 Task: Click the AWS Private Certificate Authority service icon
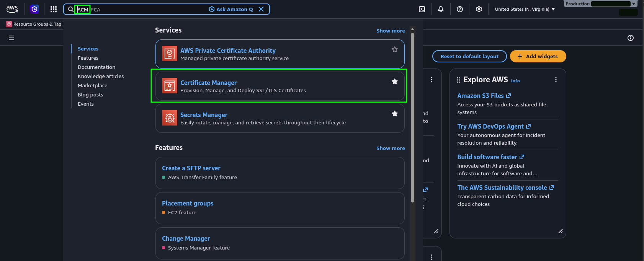pyautogui.click(x=170, y=54)
